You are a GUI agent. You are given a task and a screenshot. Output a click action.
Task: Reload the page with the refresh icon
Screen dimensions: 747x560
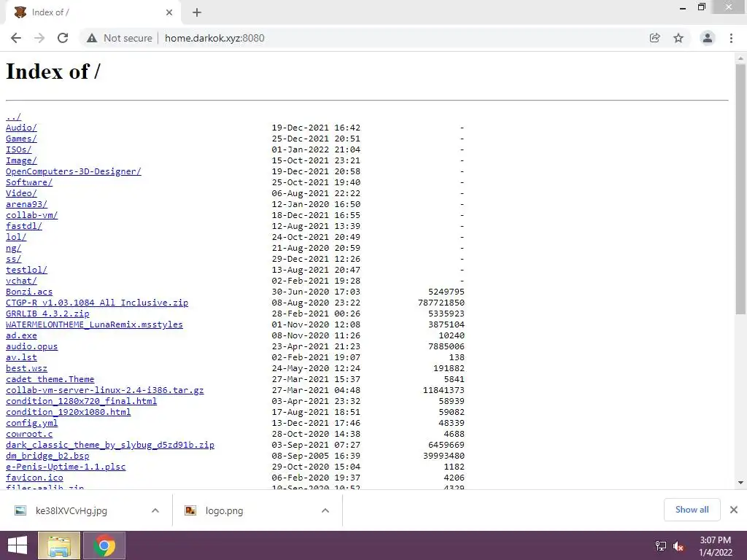pos(63,38)
